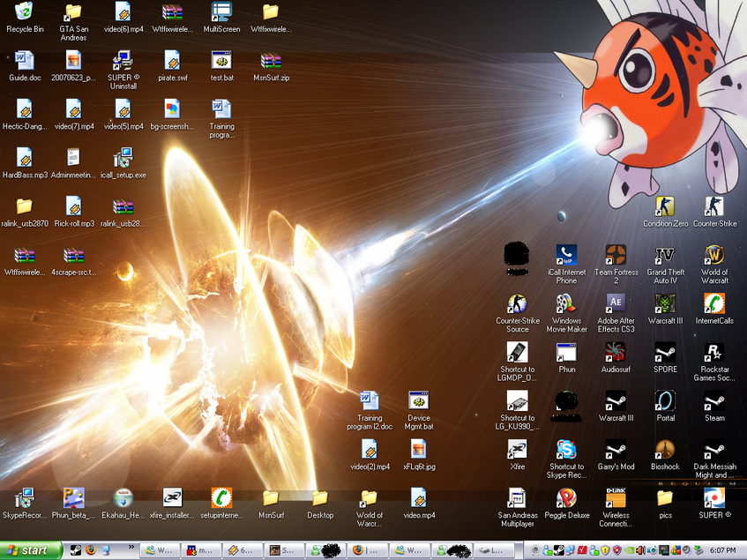Screen dimensions: 747x560
Task: Open the Recycle Bin
Action: click(x=25, y=18)
